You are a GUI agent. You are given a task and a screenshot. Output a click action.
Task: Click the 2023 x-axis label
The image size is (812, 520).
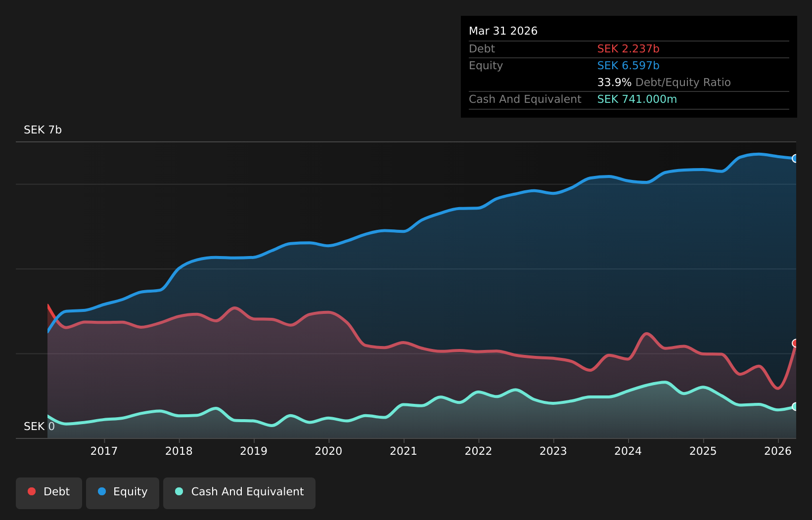(553, 451)
